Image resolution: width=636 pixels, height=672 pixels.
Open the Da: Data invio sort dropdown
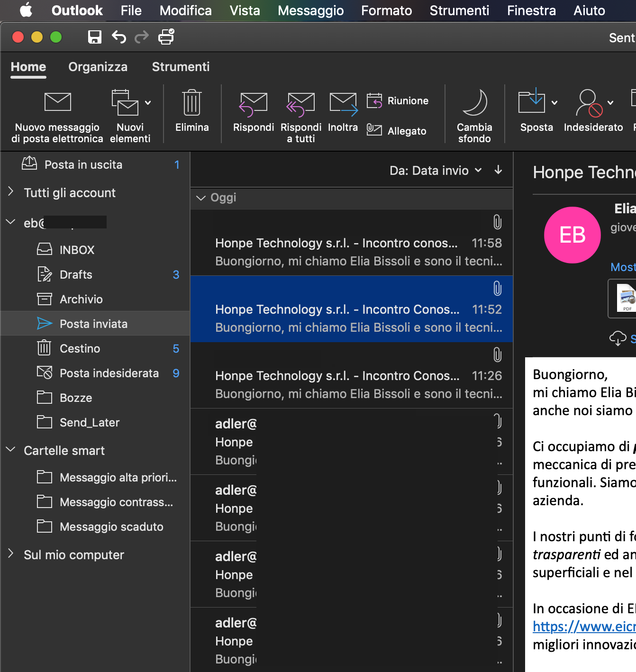click(435, 171)
